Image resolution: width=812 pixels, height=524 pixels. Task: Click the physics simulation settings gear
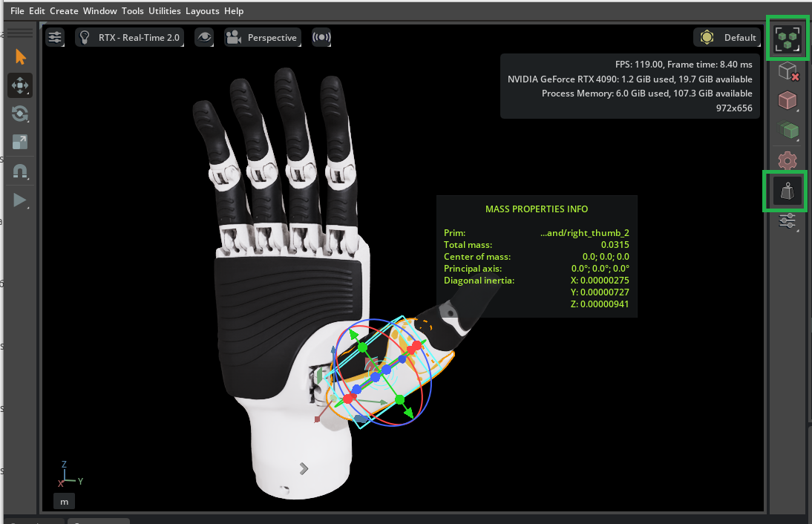(x=787, y=160)
